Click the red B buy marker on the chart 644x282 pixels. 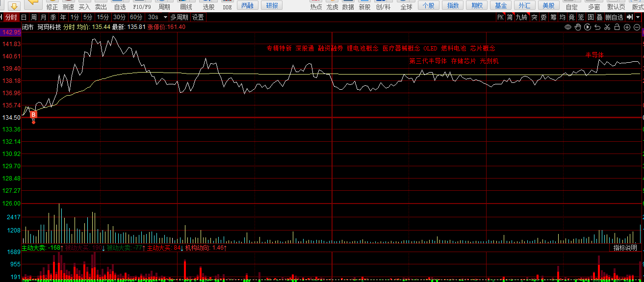[33, 115]
